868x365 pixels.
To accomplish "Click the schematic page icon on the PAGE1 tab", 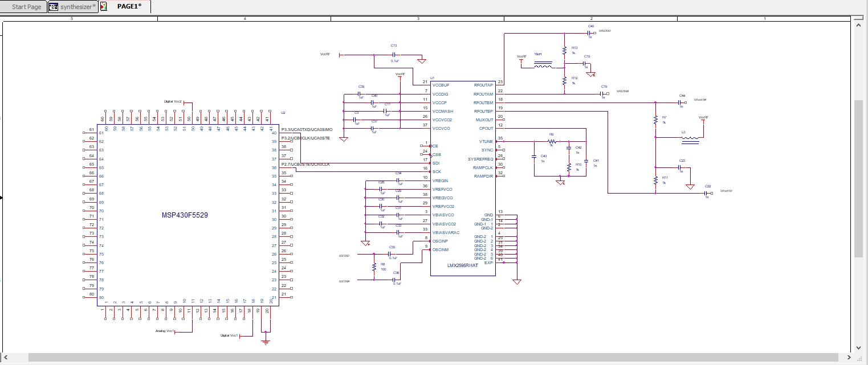I will click(x=105, y=6).
